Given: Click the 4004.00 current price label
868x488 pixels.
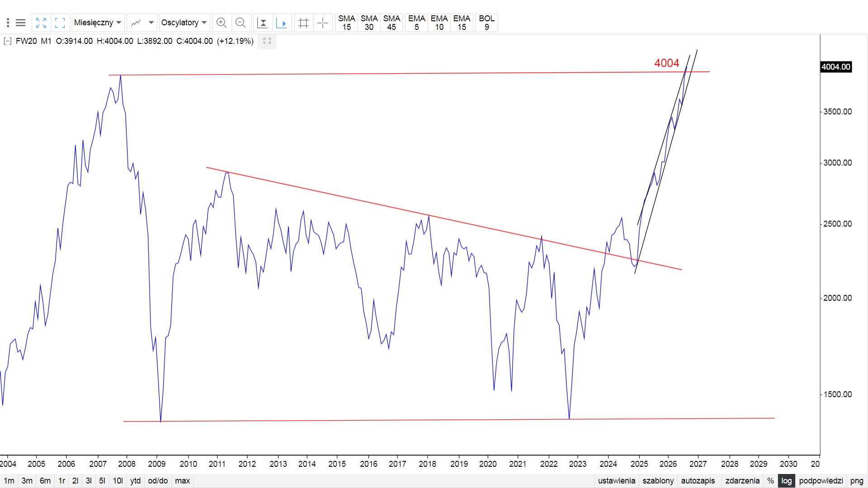Looking at the screenshot, I should pos(836,67).
